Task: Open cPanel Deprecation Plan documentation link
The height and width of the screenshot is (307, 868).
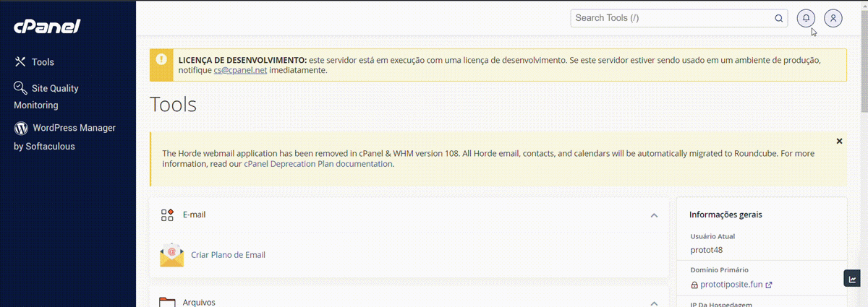Action: [x=318, y=164]
